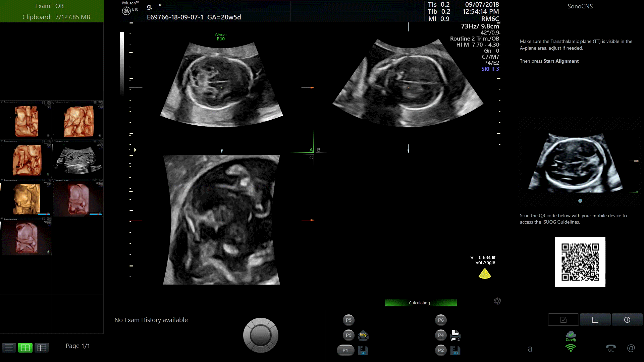Switch to single image layout view
The width and height of the screenshot is (644, 362).
click(9, 348)
